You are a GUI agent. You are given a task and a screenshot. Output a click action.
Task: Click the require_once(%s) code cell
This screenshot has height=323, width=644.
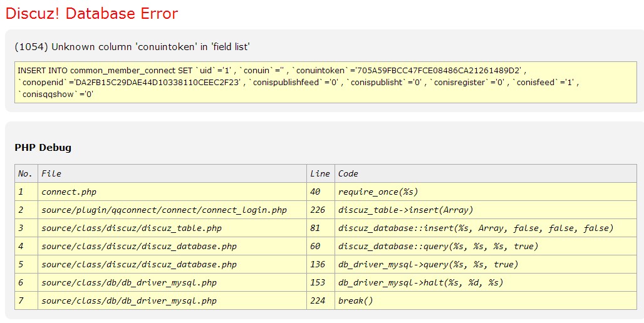pos(378,192)
